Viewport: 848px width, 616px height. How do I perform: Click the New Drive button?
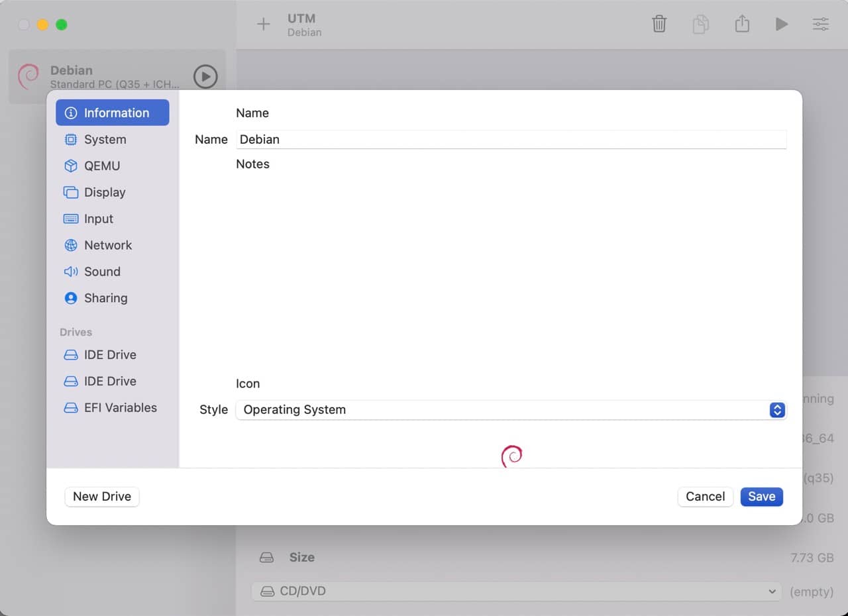(x=102, y=496)
